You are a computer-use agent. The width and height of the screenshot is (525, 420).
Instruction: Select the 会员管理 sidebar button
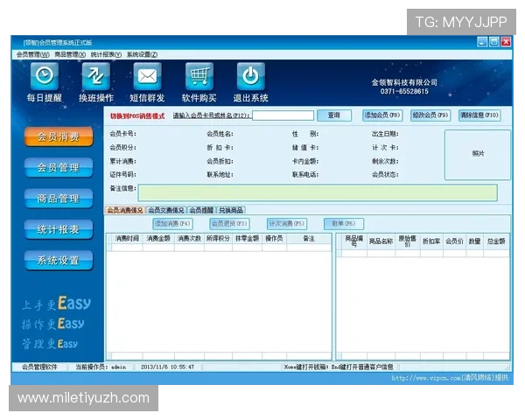click(59, 167)
